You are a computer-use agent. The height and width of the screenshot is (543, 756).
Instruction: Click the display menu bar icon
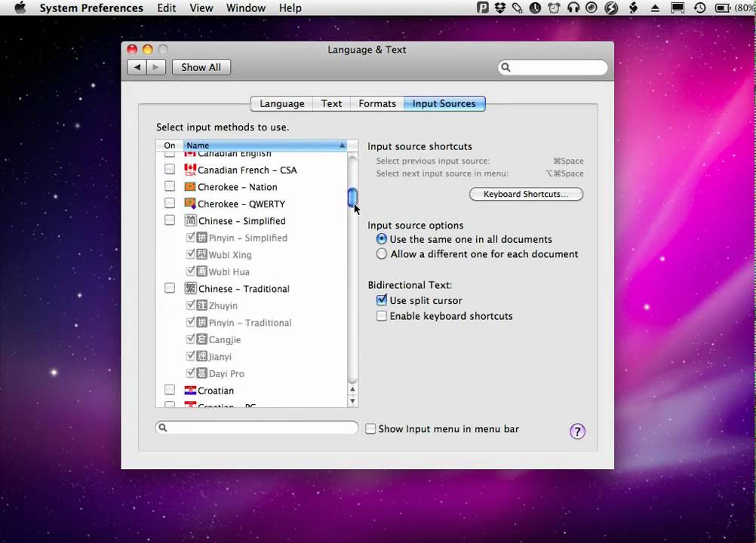(678, 8)
